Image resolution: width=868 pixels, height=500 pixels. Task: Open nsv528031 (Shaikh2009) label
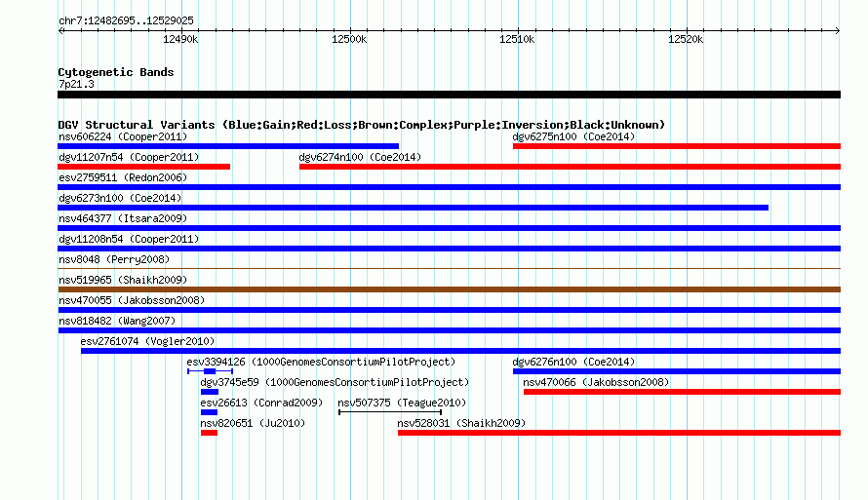(x=461, y=423)
